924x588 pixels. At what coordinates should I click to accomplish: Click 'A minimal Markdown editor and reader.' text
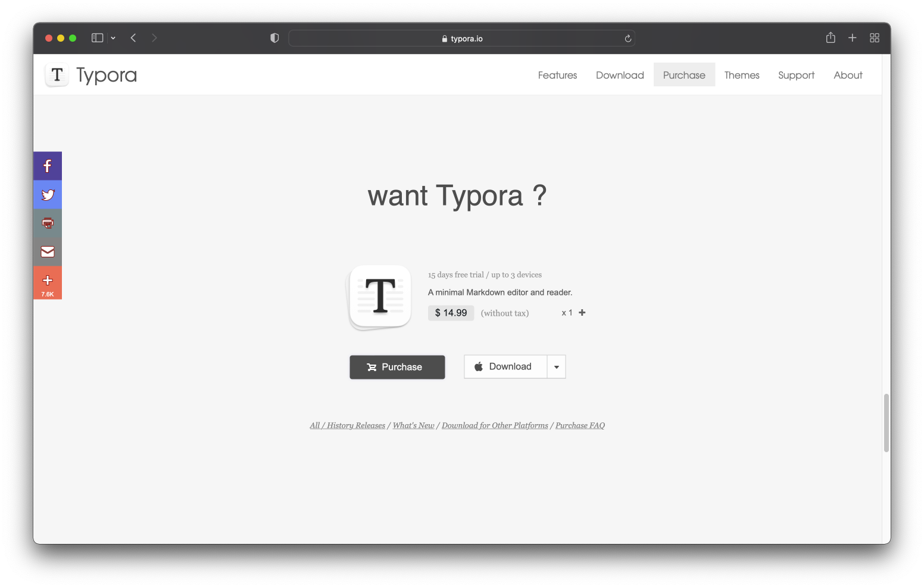(x=500, y=293)
